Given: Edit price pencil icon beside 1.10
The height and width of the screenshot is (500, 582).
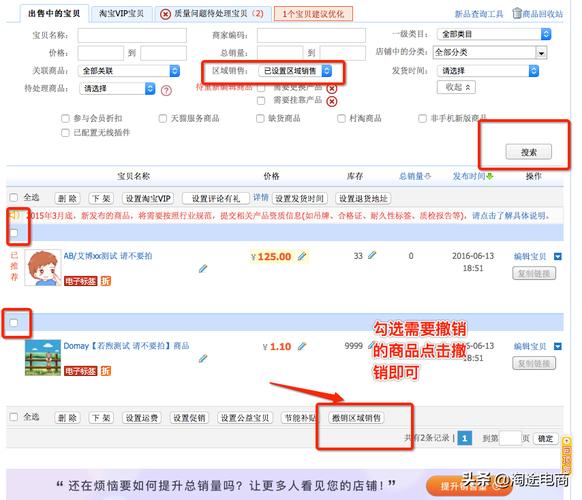Looking at the screenshot, I should (x=302, y=346).
